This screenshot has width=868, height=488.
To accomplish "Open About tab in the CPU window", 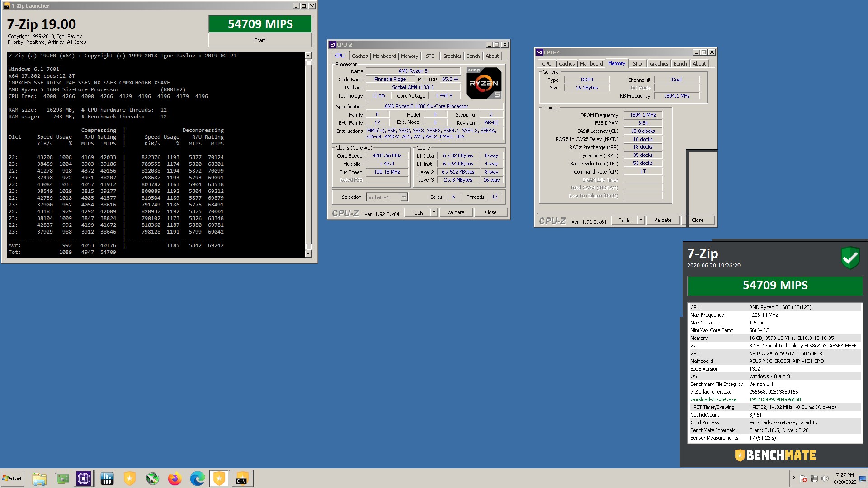I will click(492, 56).
